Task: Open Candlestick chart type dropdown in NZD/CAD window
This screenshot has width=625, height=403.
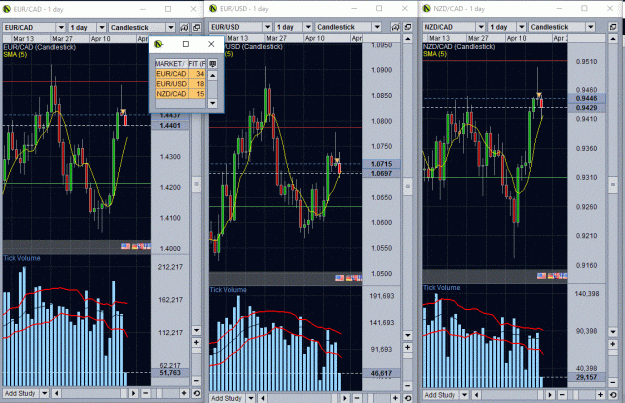Action: 590,27
